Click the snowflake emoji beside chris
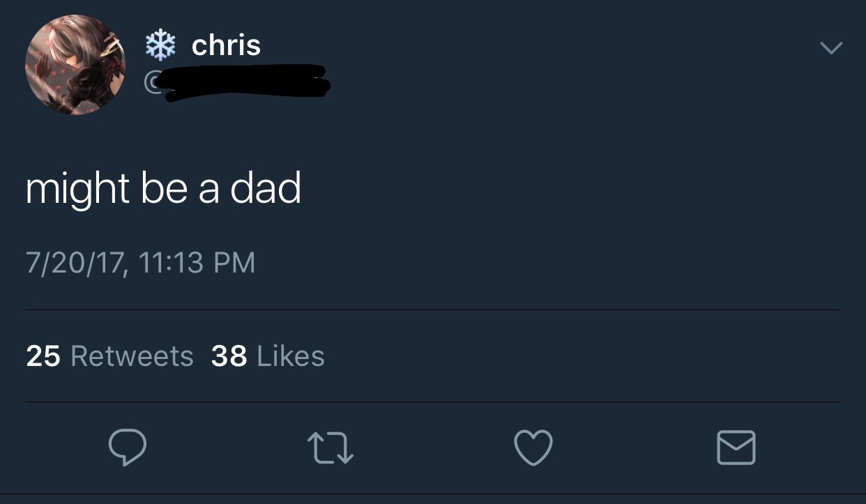 159,45
